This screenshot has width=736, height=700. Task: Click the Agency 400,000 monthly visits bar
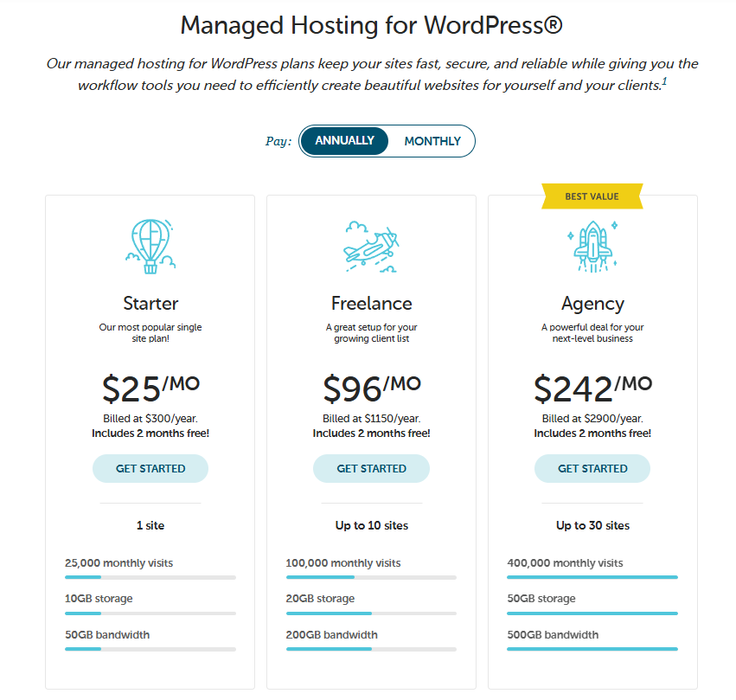click(x=592, y=577)
